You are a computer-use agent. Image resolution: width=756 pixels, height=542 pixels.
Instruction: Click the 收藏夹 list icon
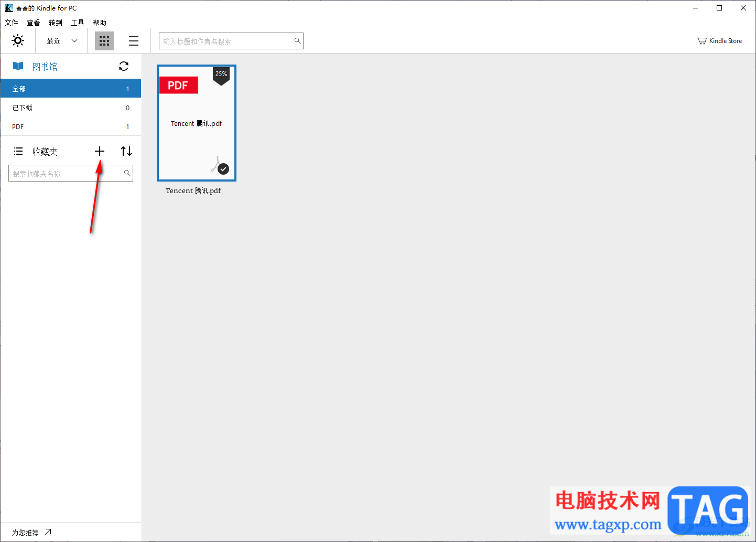pyautogui.click(x=18, y=151)
